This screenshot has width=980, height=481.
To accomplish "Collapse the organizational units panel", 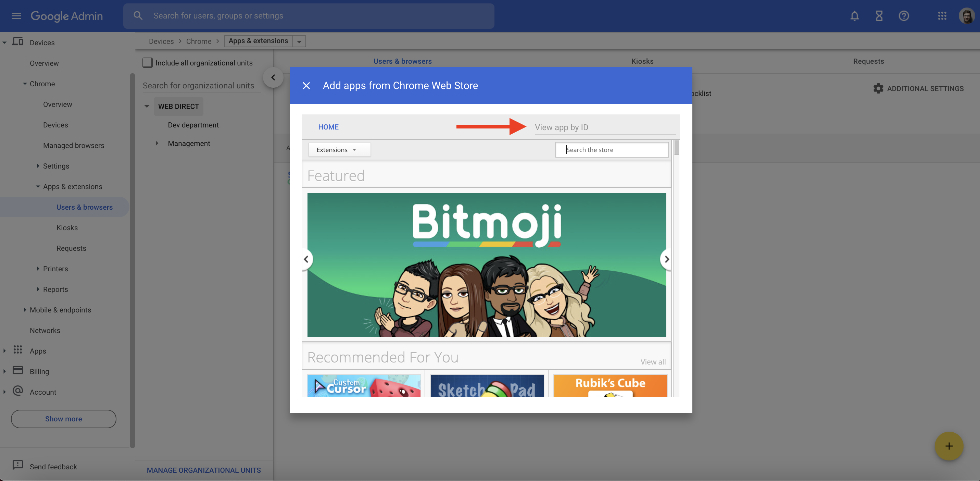I will point(273,78).
